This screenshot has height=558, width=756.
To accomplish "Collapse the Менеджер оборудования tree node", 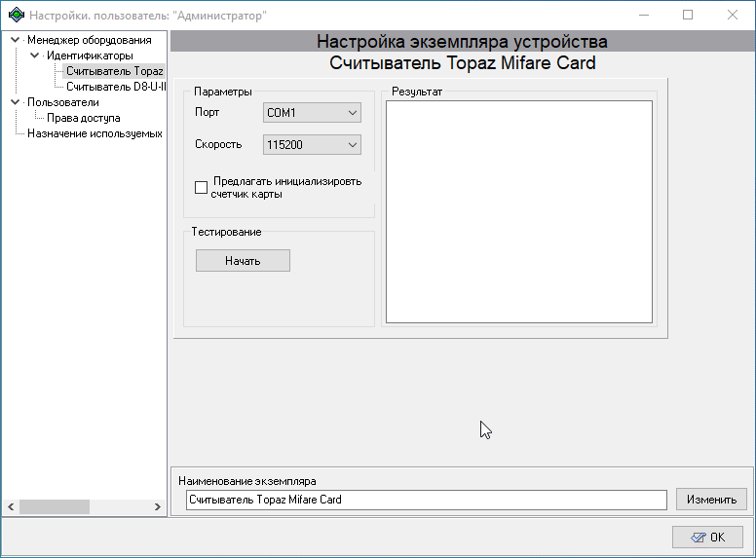I will pos(15,40).
